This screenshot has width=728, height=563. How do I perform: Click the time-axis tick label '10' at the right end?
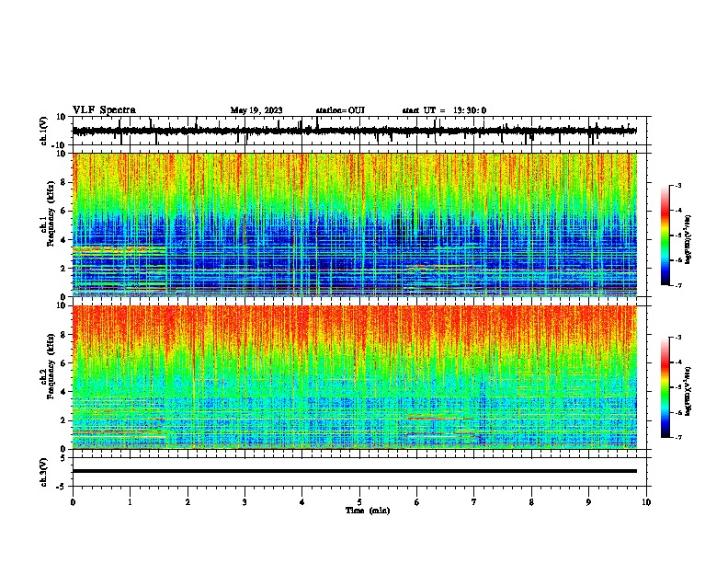click(x=646, y=502)
